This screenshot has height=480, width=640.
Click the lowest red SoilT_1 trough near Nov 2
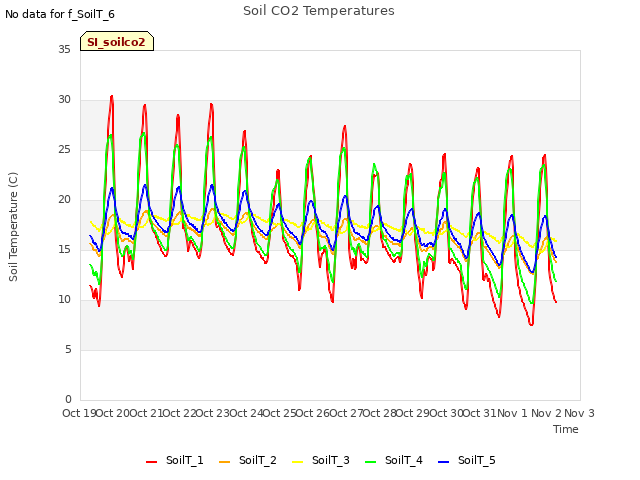pyautogui.click(x=531, y=324)
